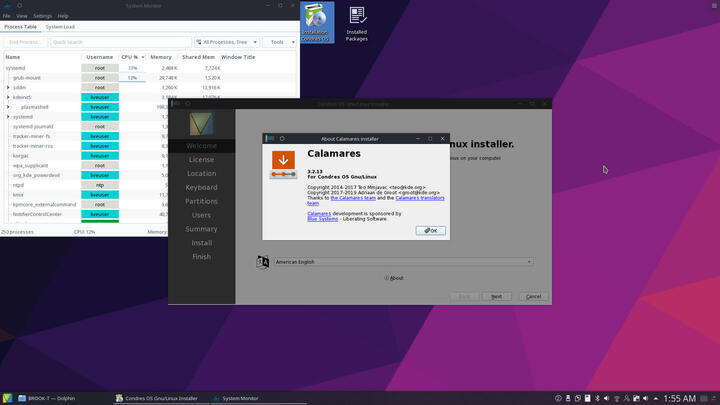
Task: Click the About button in installer
Action: (394, 278)
